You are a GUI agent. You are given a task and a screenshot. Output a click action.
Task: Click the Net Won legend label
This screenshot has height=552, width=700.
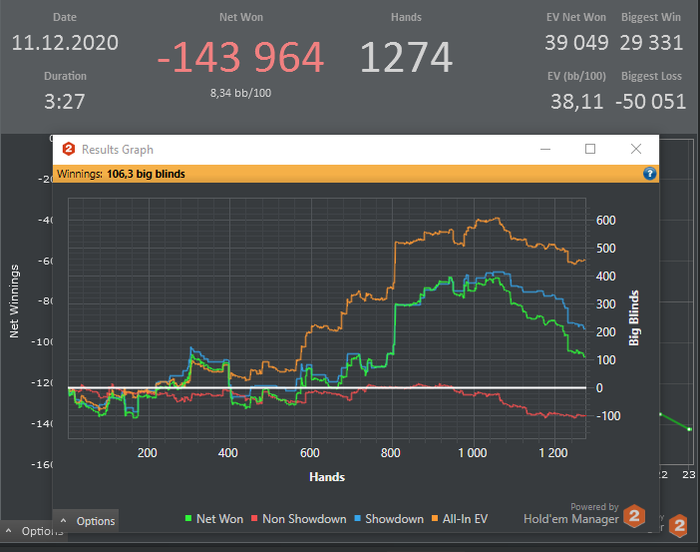[x=220, y=519]
